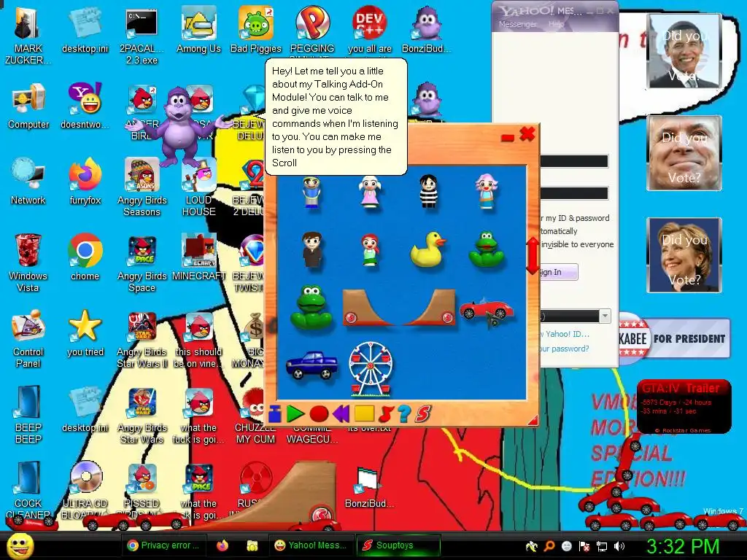This screenshot has width=747, height=560.
Task: Select the Angry Birds Seasons desktop icon
Action: click(x=142, y=187)
